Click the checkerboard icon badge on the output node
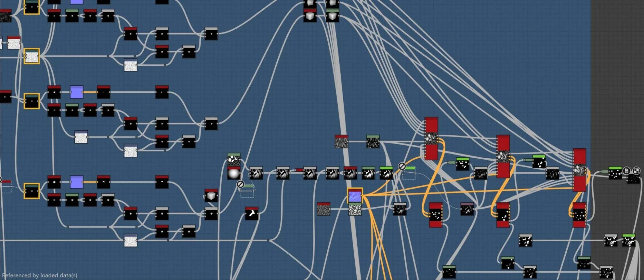The image size is (644, 280). pos(636,170)
